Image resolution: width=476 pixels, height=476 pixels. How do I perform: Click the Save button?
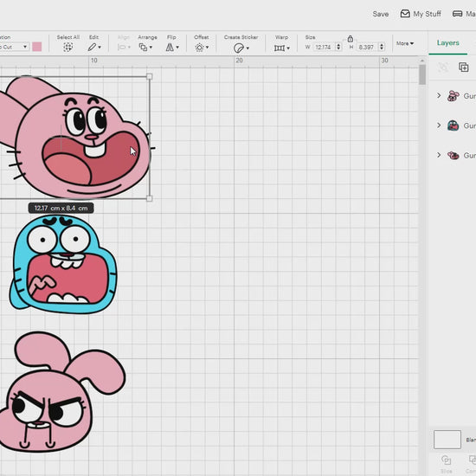click(x=381, y=14)
